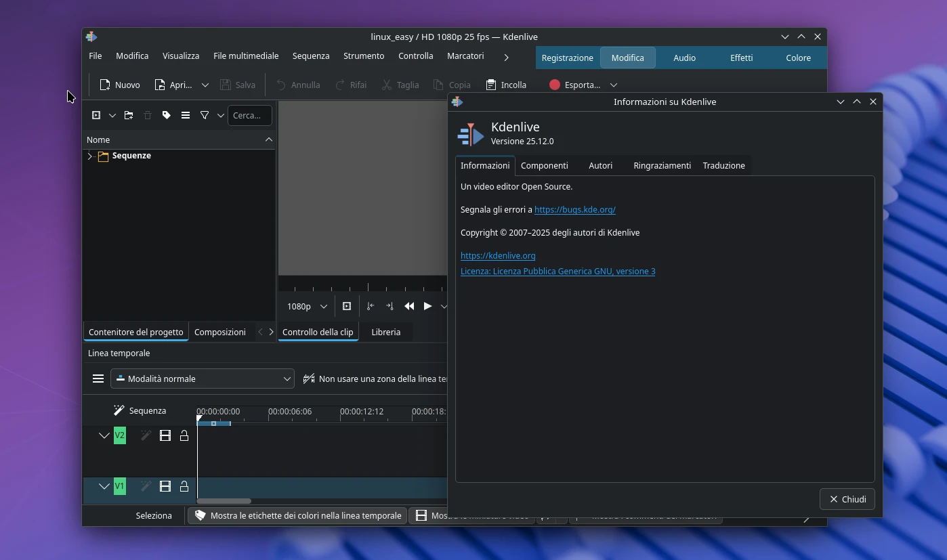
Task: Set zone in point in clip monitor
Action: [371, 306]
